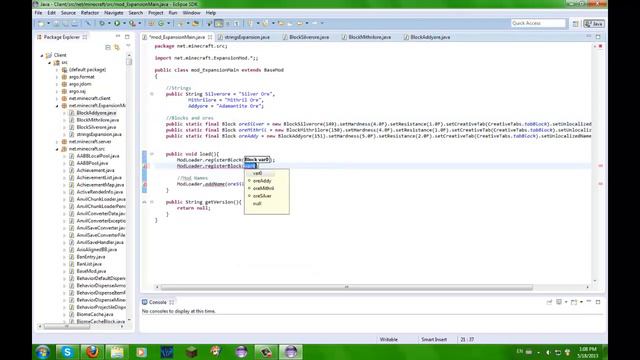
Task: Collapse All in Package Explorer
Action: [108, 48]
